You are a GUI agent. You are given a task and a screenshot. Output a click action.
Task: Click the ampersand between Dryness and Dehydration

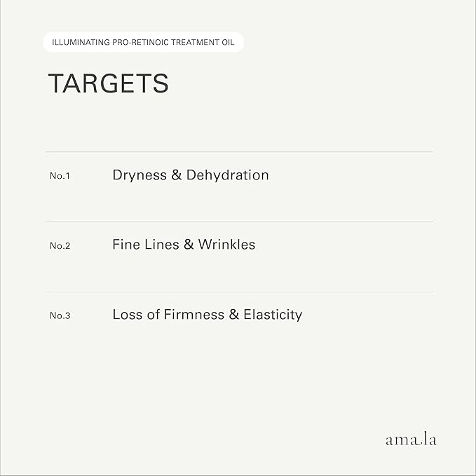click(178, 175)
